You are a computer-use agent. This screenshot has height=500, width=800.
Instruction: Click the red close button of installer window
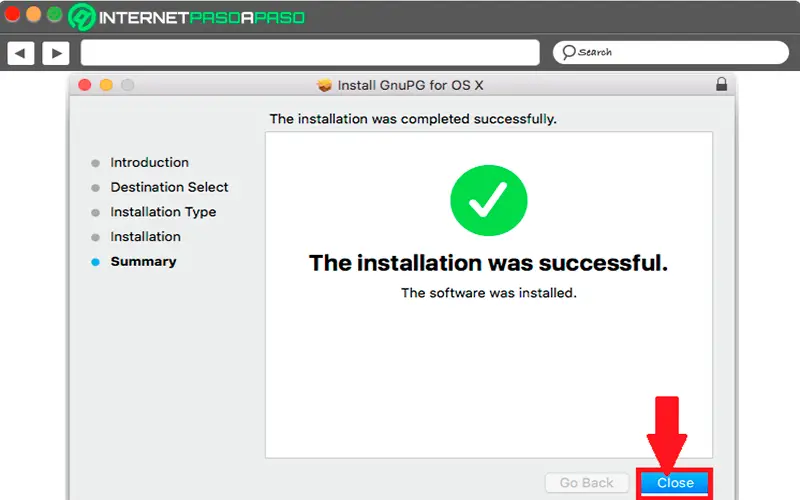[85, 85]
